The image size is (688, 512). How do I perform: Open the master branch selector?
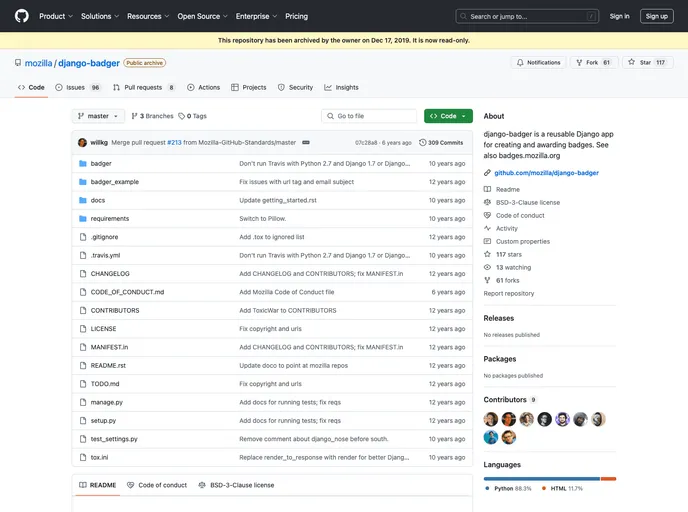[x=98, y=116]
